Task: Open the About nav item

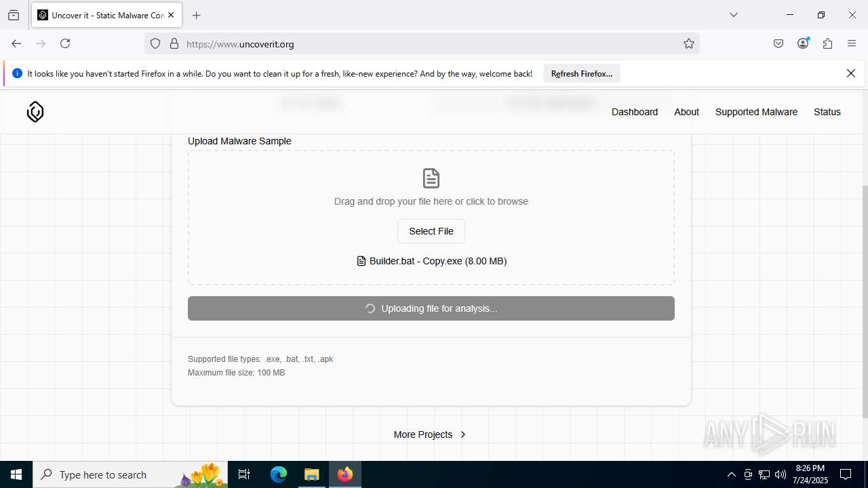Action: click(686, 112)
